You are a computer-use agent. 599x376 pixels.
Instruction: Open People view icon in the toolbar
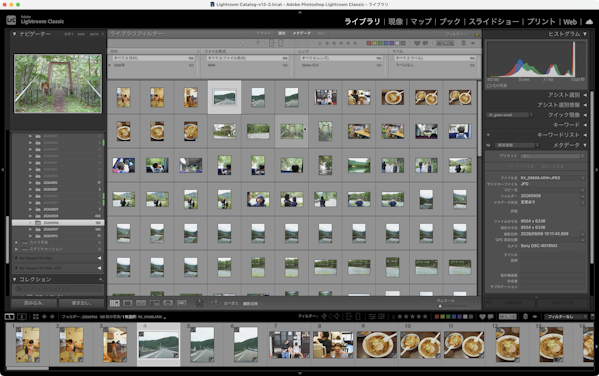pos(168,303)
